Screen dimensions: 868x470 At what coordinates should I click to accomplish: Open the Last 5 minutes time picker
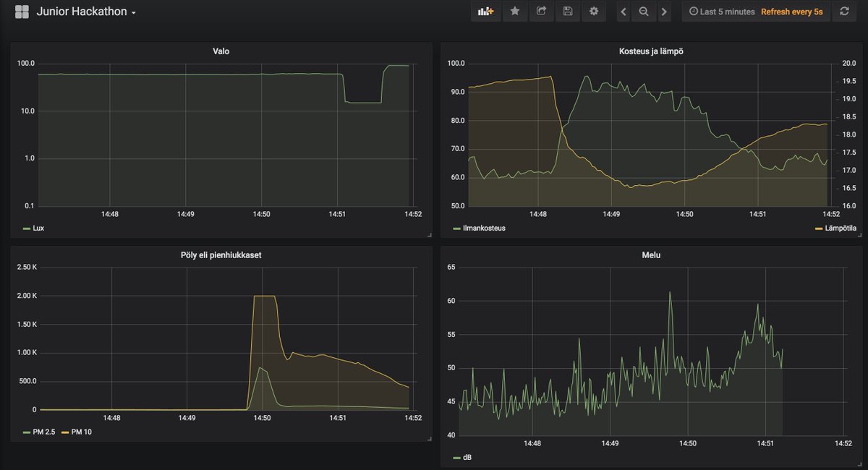click(x=722, y=12)
